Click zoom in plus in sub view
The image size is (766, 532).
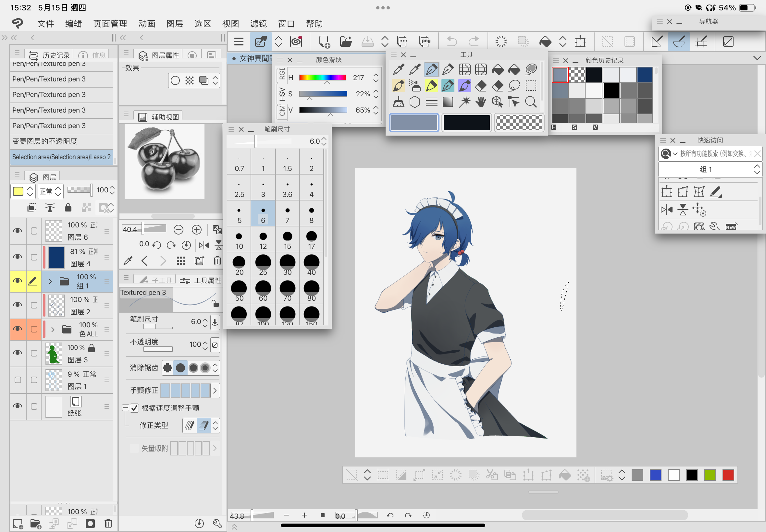196,229
